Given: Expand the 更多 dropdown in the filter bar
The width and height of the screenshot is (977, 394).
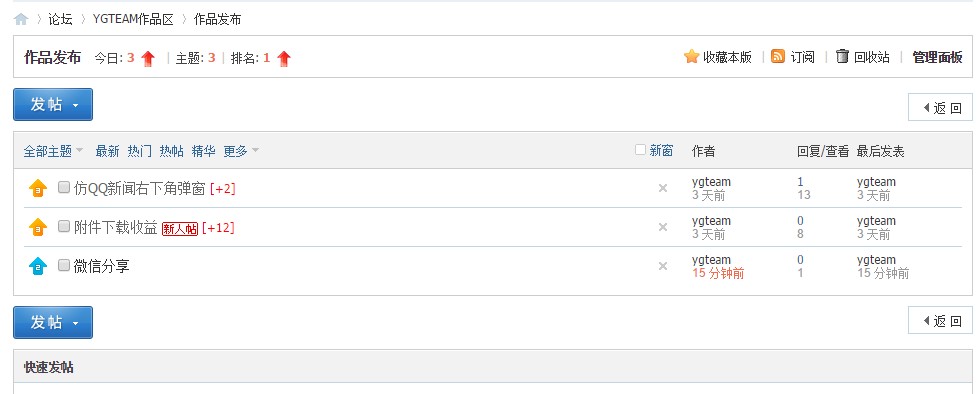Looking at the screenshot, I should (241, 151).
